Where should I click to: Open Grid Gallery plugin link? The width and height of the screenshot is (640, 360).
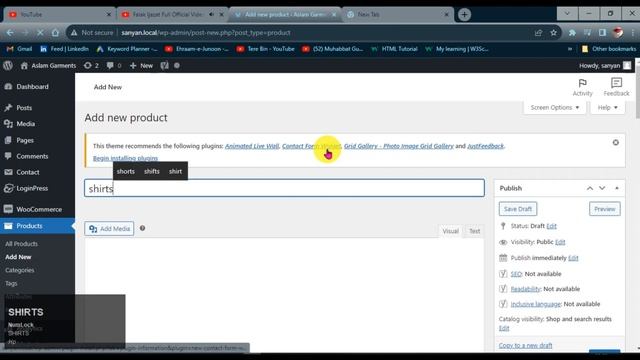[398, 146]
